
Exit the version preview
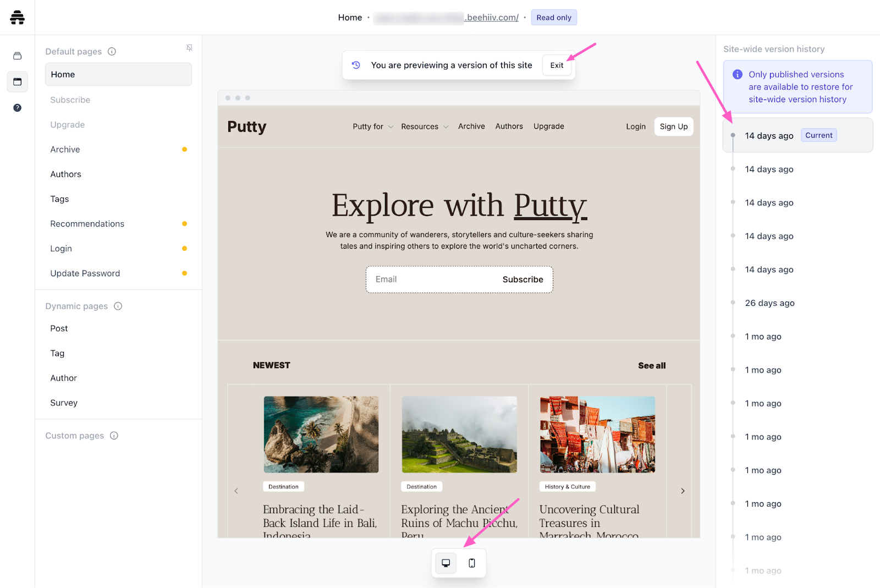click(x=557, y=65)
